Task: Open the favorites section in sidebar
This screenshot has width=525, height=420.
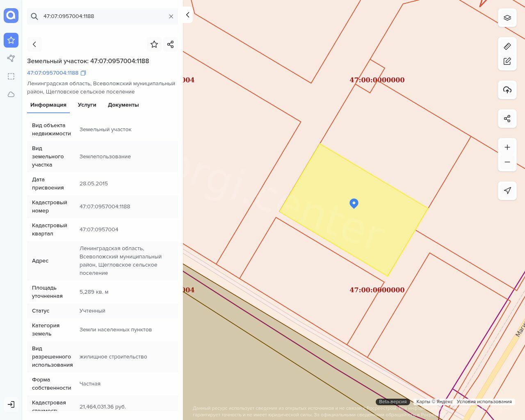Action: pos(11,40)
